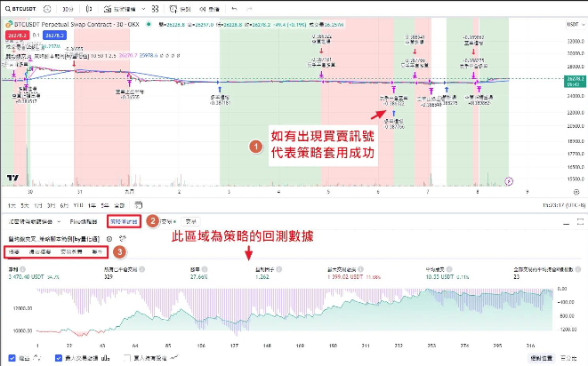Open BTCUSDT symbol search
This screenshot has width=588, height=366.
21,9
